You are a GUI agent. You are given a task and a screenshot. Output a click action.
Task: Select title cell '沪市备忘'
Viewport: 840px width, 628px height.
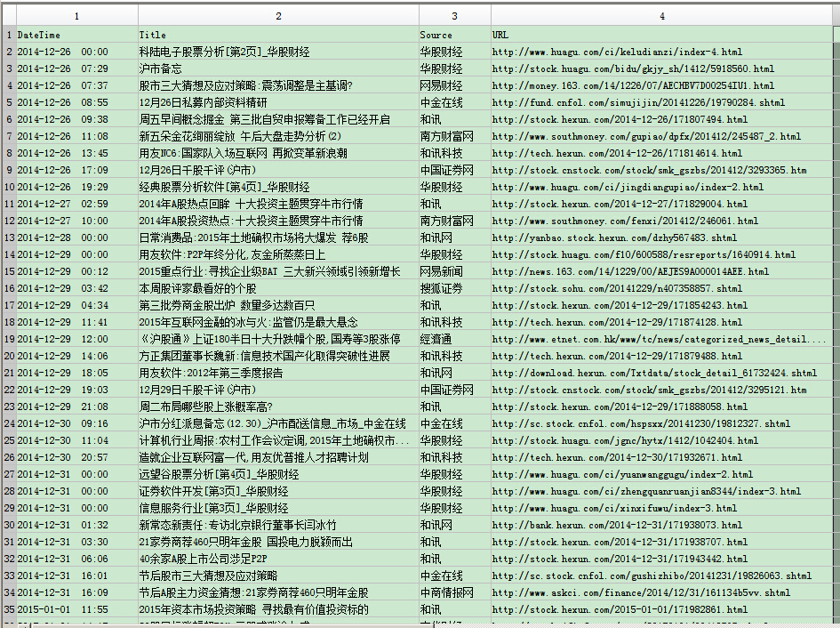pos(278,68)
